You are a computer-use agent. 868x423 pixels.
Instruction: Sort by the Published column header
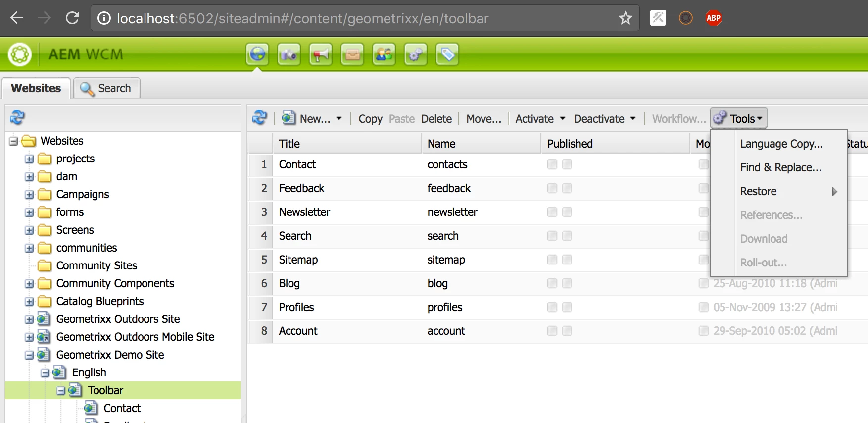pyautogui.click(x=615, y=144)
